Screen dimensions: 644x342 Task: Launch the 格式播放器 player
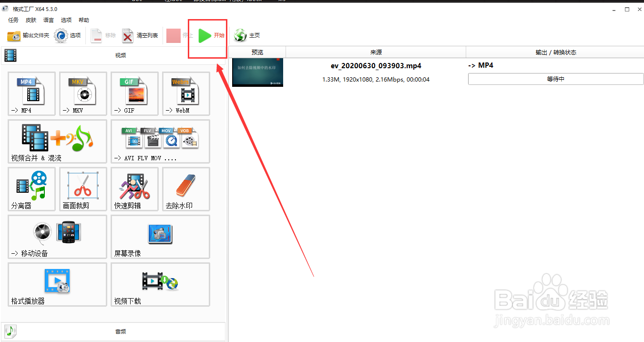point(57,284)
